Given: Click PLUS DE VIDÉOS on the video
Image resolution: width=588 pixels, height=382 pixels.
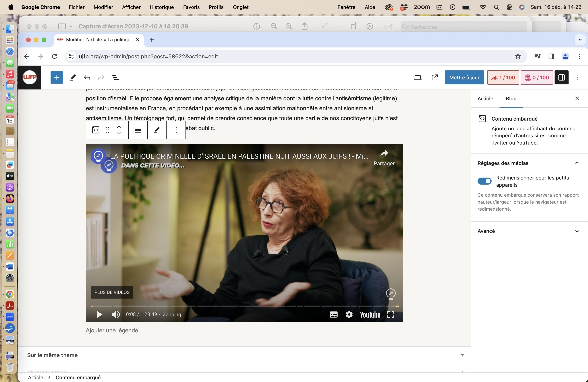Looking at the screenshot, I should 112,292.
